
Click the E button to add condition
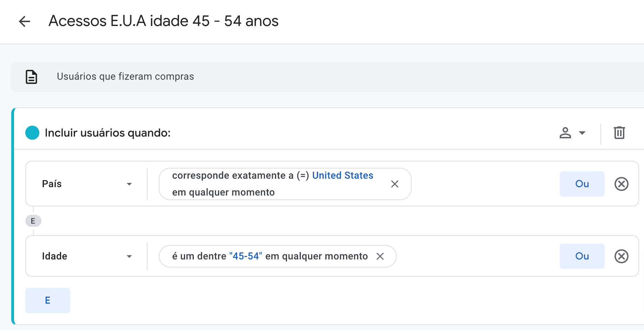(47, 300)
